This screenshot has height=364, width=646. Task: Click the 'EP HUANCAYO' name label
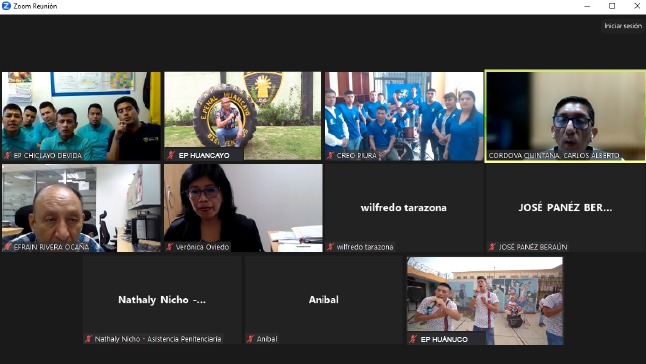pos(204,155)
